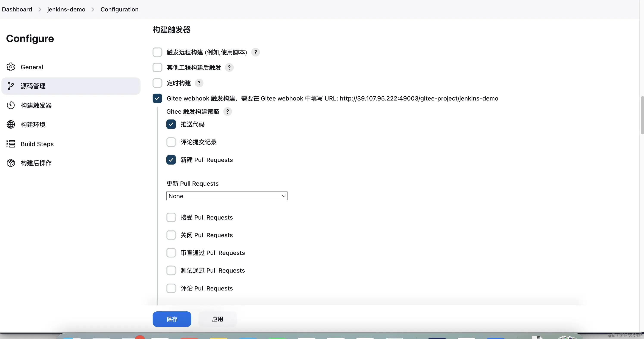Click breadcrumb chevron after Dashboard
Viewport: 644px width, 339px height.
click(40, 9)
